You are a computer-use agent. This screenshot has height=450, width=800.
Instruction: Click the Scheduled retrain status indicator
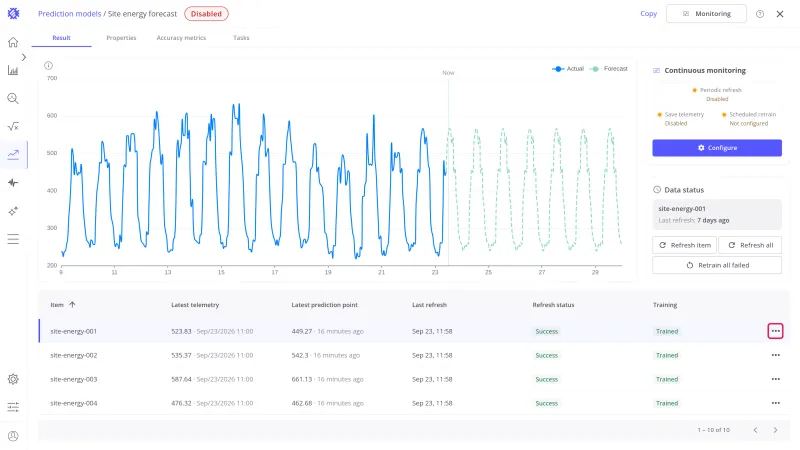coord(748,119)
